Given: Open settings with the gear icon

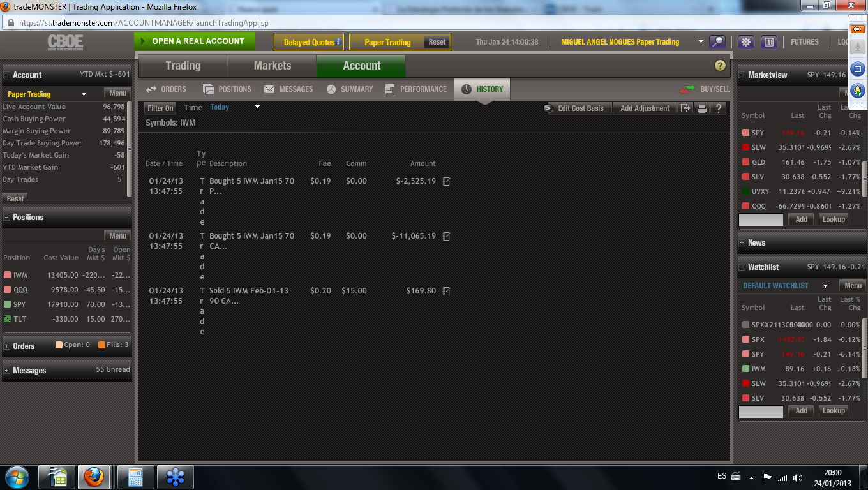Looking at the screenshot, I should [x=747, y=42].
